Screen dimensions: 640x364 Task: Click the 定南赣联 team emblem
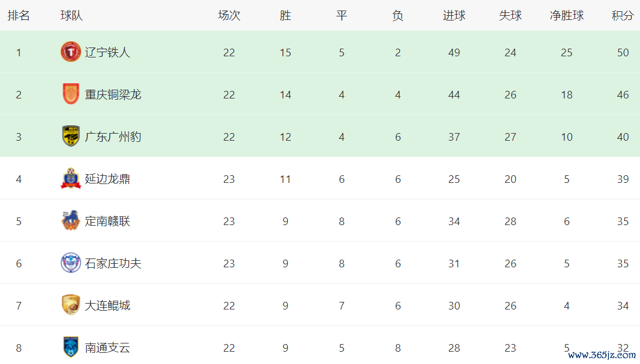pos(71,221)
